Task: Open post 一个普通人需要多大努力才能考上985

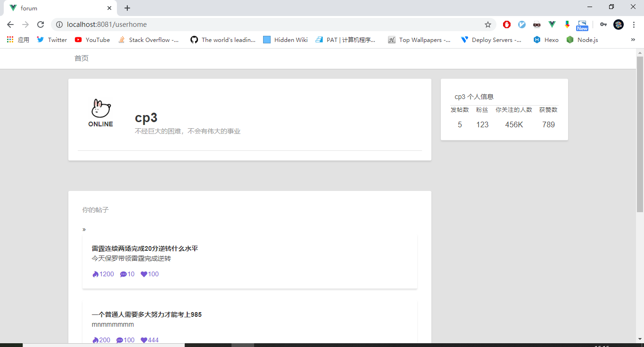Action: coord(147,314)
